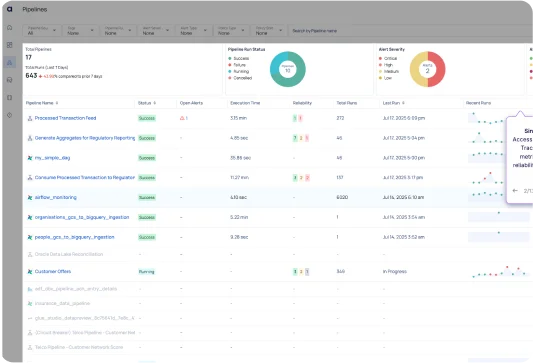
Task: Open the airflow_monitoring pipeline link
Action: 56,197
